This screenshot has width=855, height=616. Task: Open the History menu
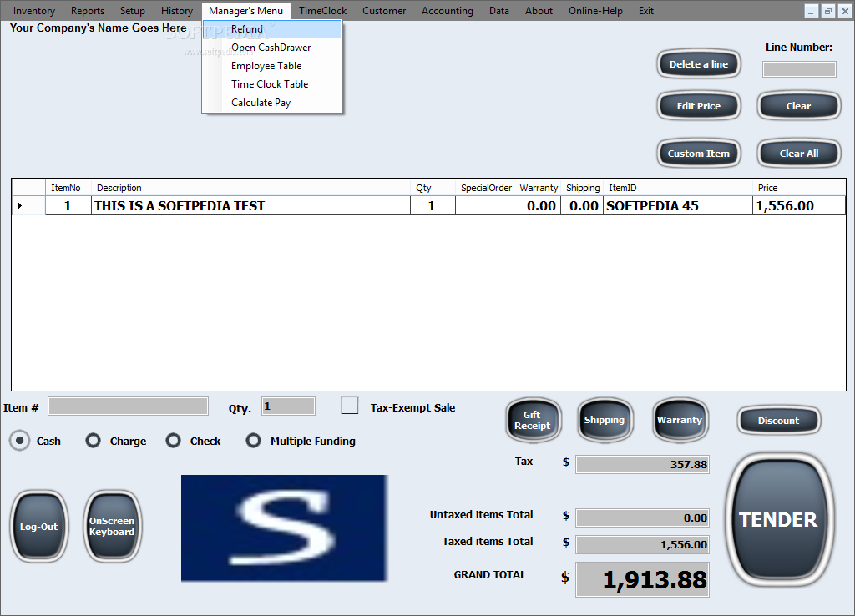(x=177, y=11)
